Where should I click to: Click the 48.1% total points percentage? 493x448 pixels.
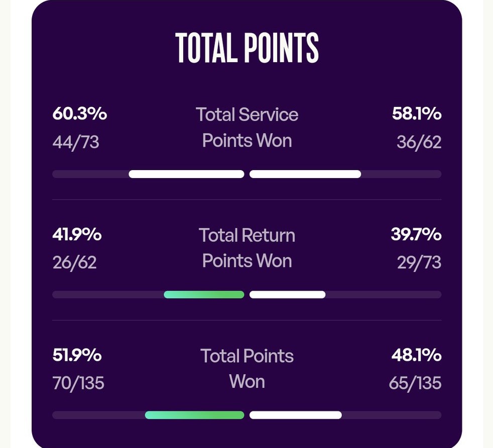[x=416, y=355]
